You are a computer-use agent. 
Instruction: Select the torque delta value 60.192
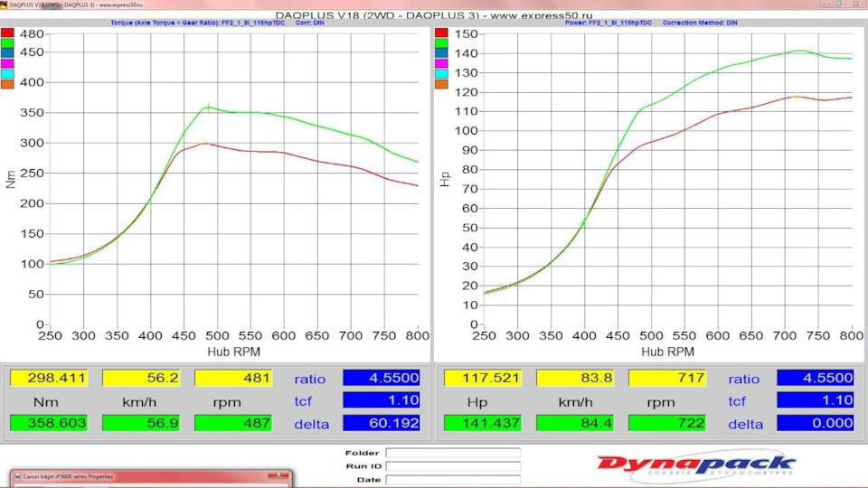(x=381, y=423)
